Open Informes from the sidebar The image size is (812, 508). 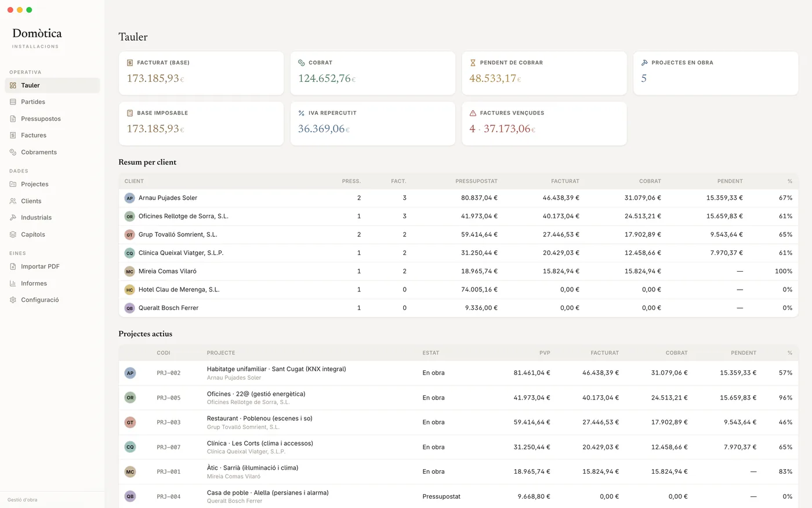(x=52, y=283)
